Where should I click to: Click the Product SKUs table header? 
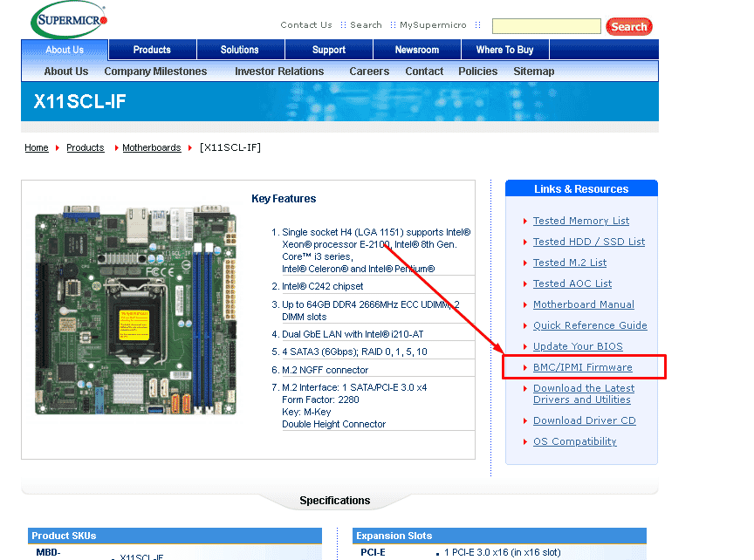(x=175, y=536)
